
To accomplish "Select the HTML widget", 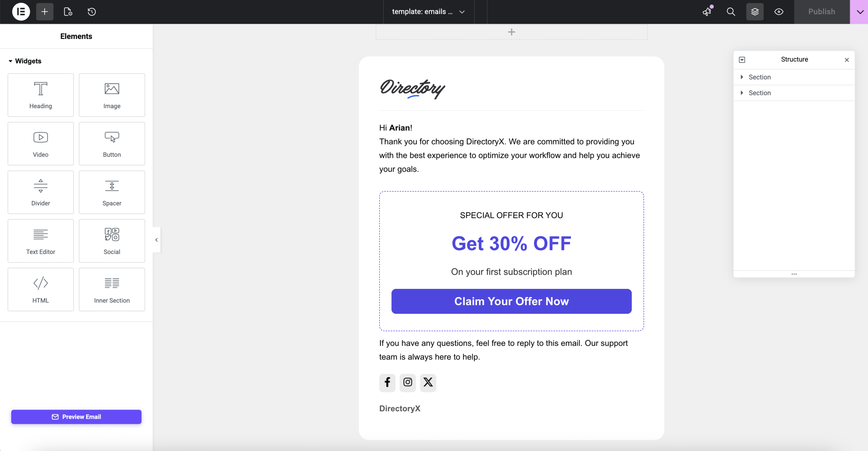I will (x=41, y=289).
